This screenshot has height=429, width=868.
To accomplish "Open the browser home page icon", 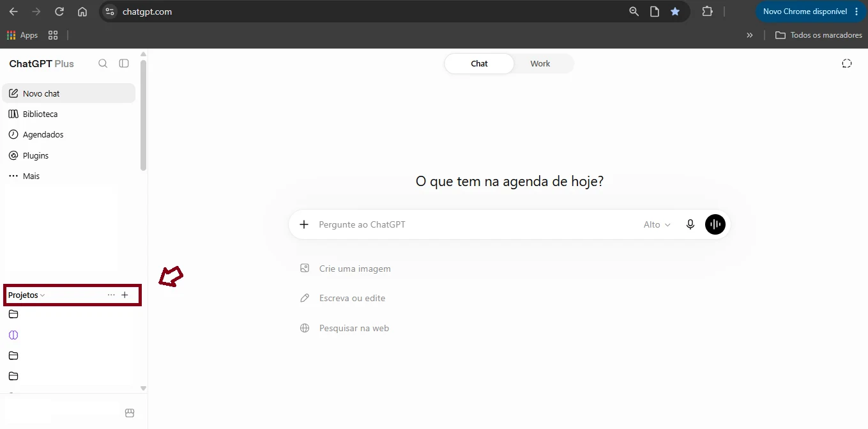I will click(x=82, y=12).
